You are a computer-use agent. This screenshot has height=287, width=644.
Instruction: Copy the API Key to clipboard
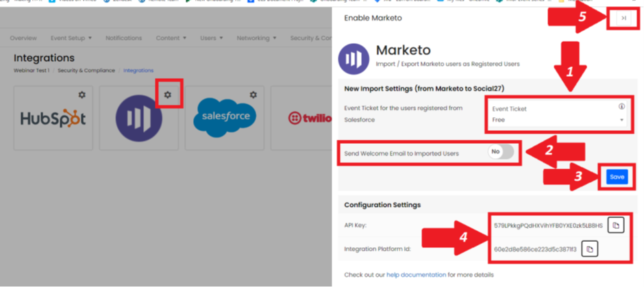[x=615, y=225]
